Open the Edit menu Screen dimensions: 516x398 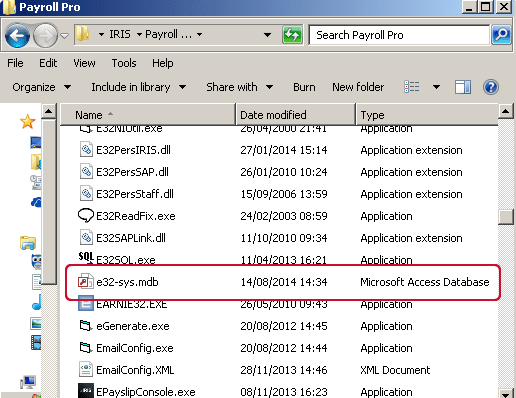point(48,63)
